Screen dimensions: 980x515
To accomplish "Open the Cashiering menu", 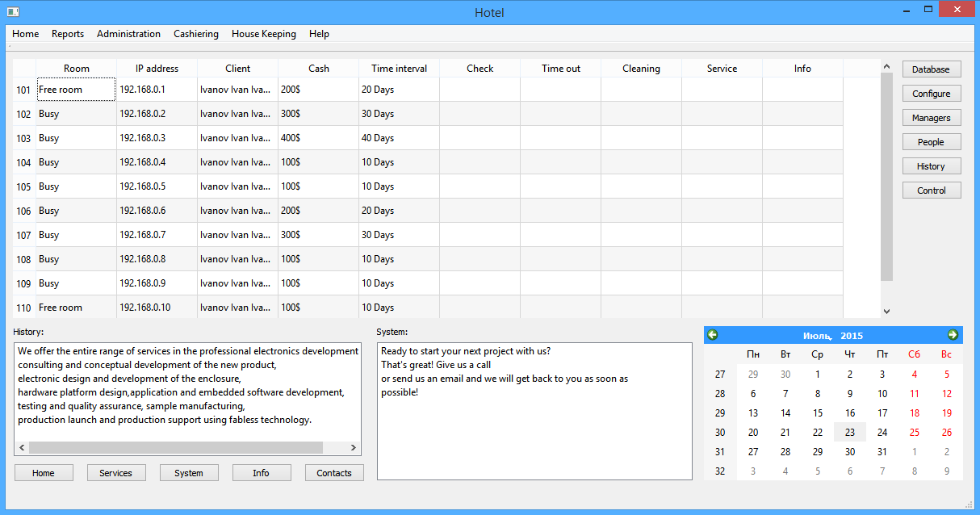I will tap(196, 34).
